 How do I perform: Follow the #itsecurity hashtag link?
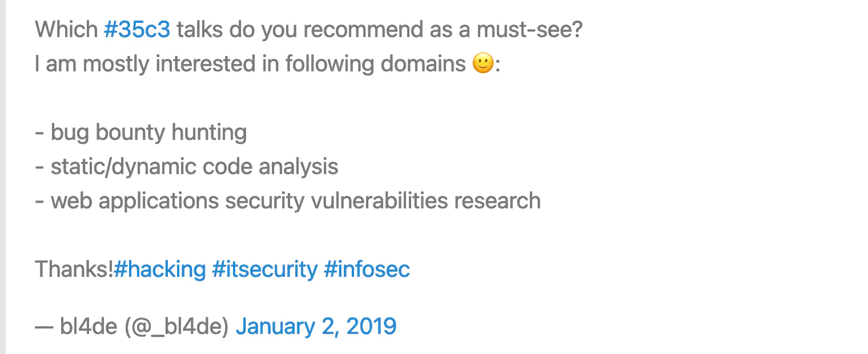pos(264,269)
